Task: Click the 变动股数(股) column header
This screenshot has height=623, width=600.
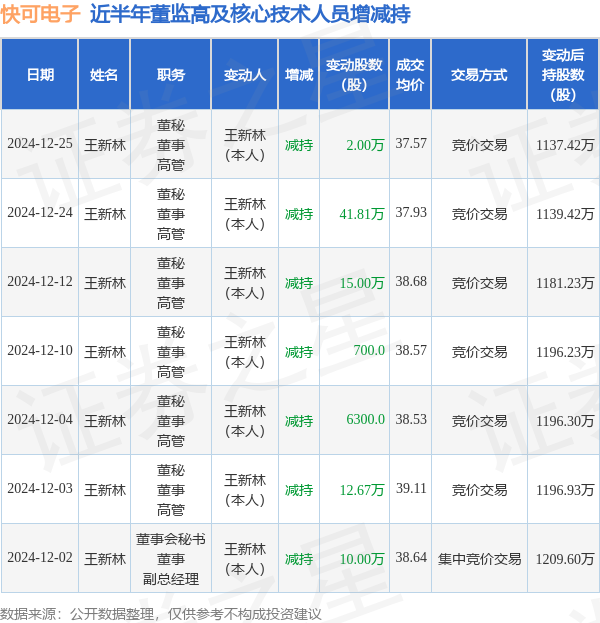Action: 354,75
